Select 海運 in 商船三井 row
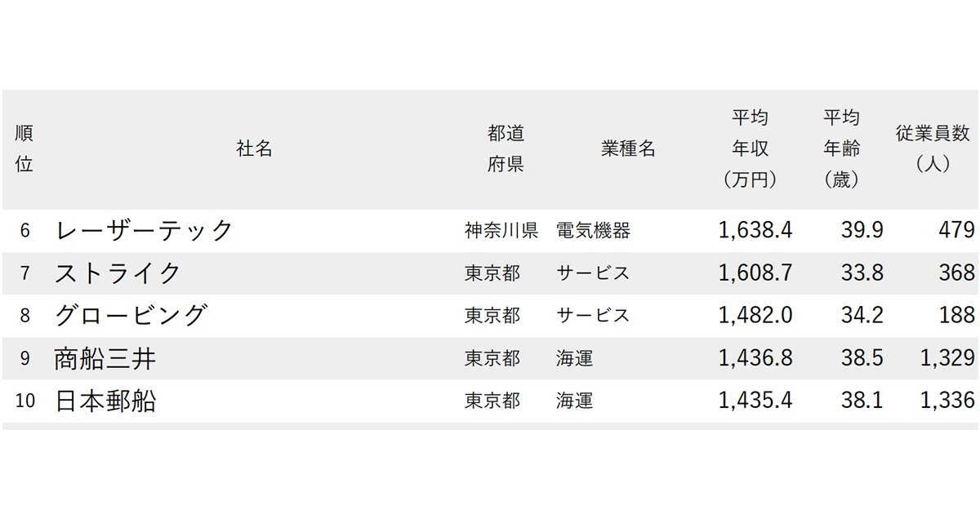The image size is (980, 514). click(x=575, y=358)
